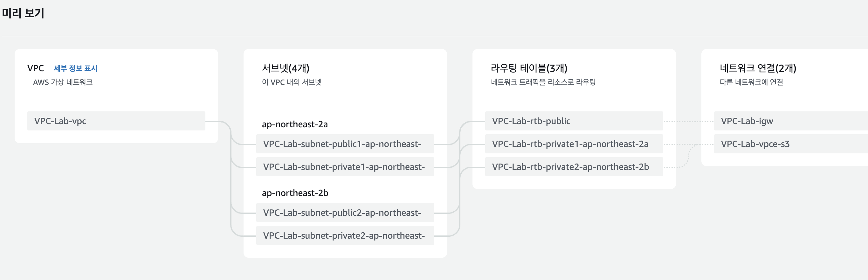Click the 다른 네트워크에 연결 description

click(751, 82)
